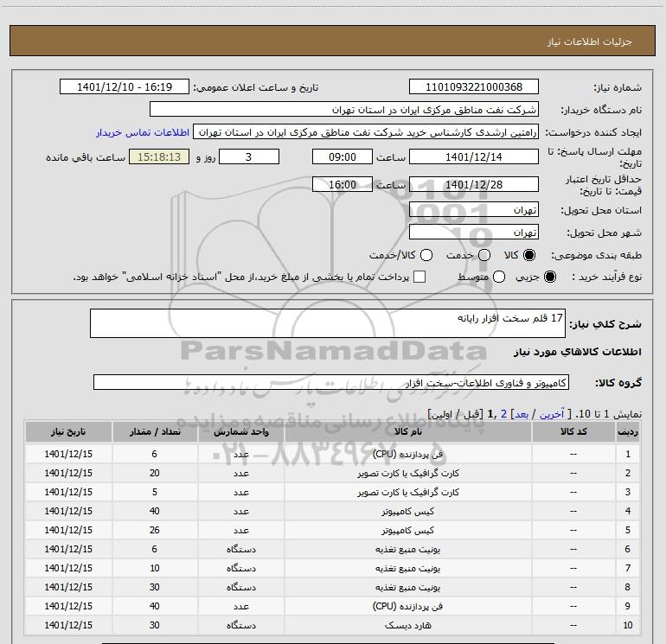Image resolution: width=666 pixels, height=644 pixels.
Task: Select row 9 item فن پردازنده (CPU)
Action: pos(407,606)
